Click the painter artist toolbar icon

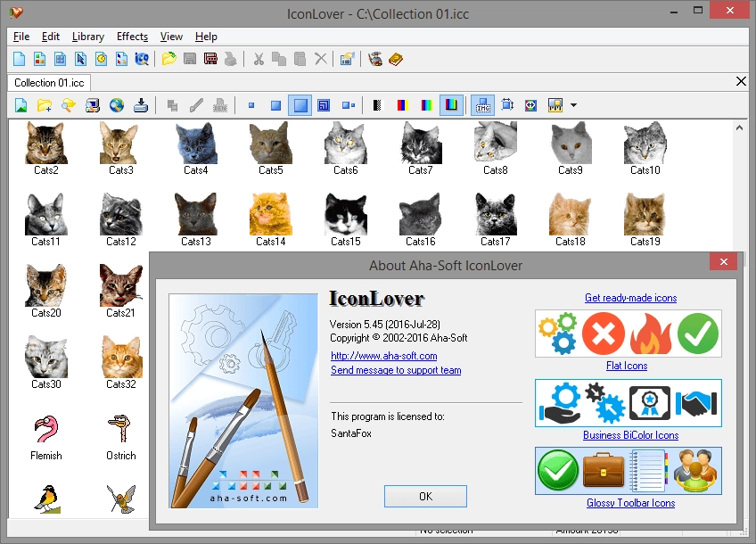(x=375, y=59)
